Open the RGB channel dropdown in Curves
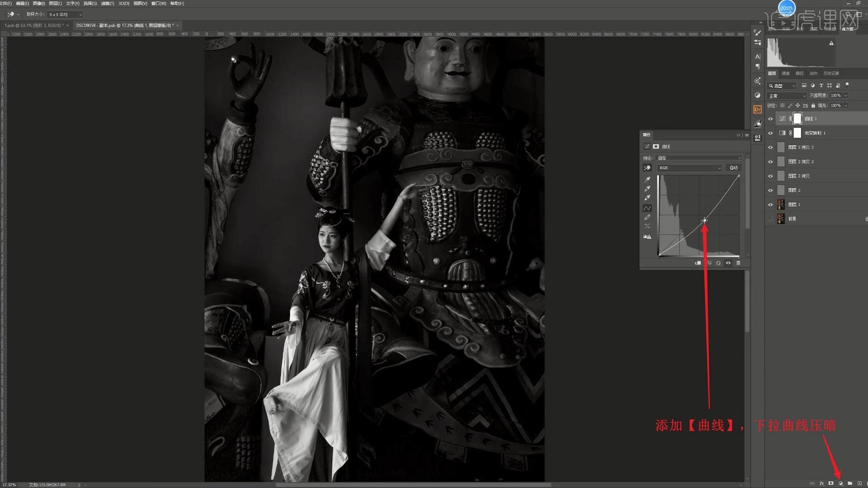Viewport: 868px width, 488px height. pos(689,168)
